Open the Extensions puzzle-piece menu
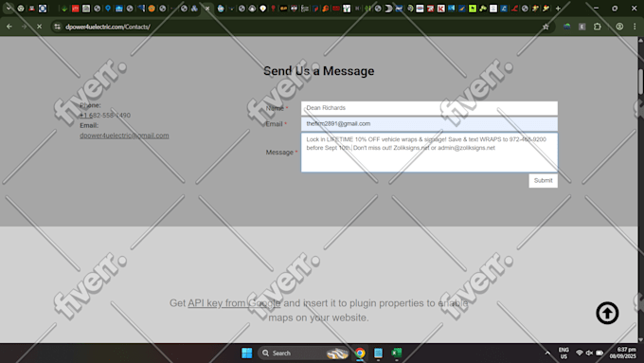Viewport: 644px width, 363px height. (x=598, y=27)
